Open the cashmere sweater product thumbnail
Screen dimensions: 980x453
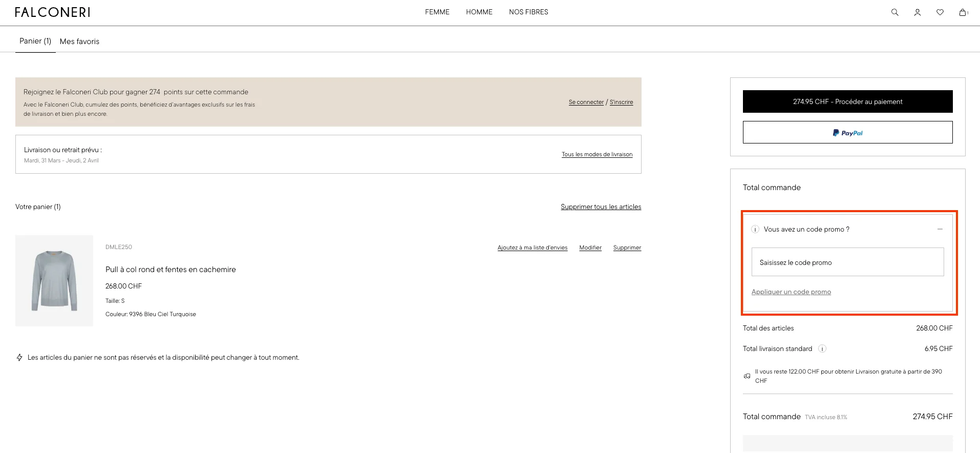click(x=54, y=281)
